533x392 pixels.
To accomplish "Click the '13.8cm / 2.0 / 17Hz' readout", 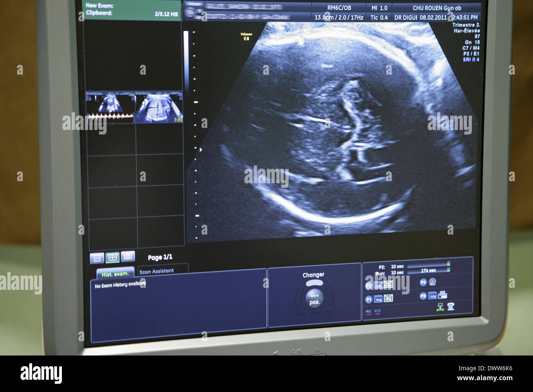I will tap(339, 18).
